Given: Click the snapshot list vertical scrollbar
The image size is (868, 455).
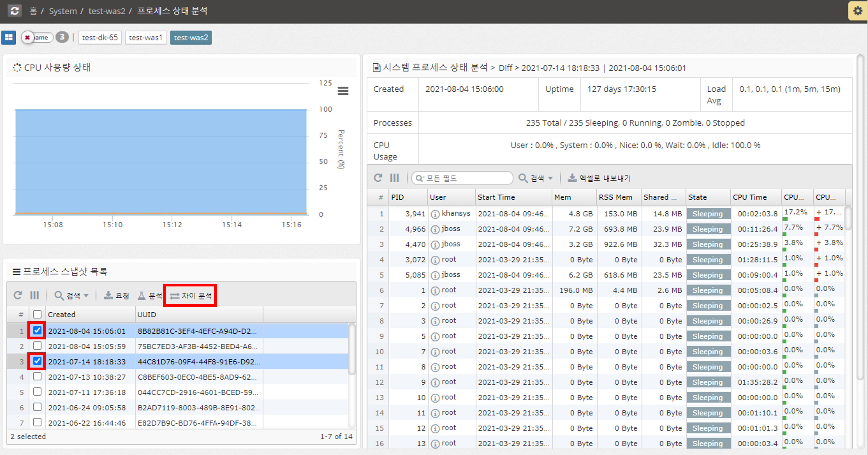Looking at the screenshot, I should click(352, 349).
